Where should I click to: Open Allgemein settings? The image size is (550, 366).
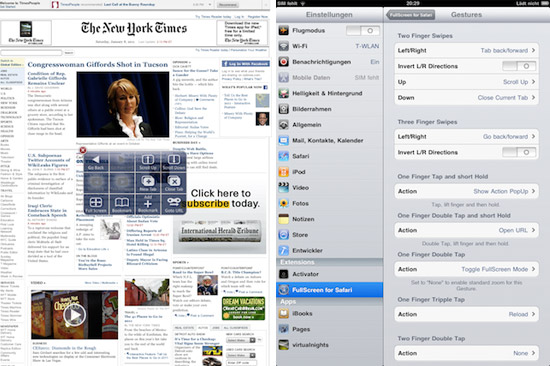tap(329, 125)
